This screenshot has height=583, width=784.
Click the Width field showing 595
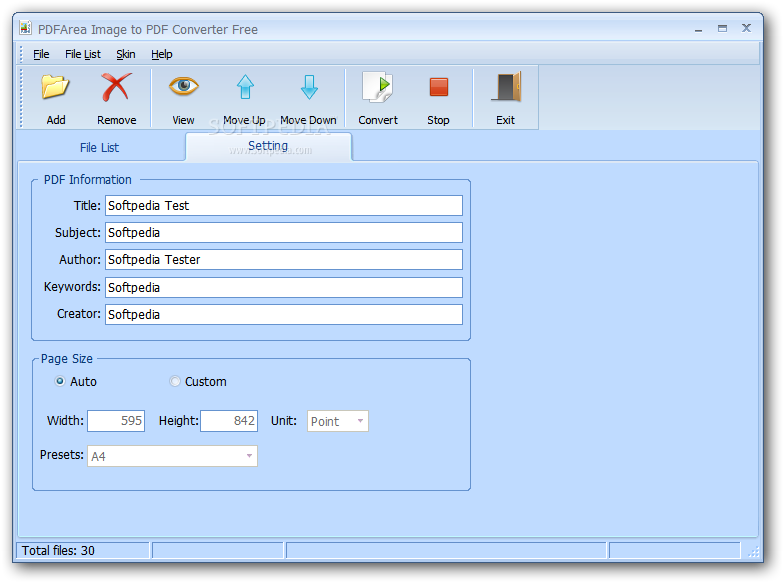click(x=116, y=420)
